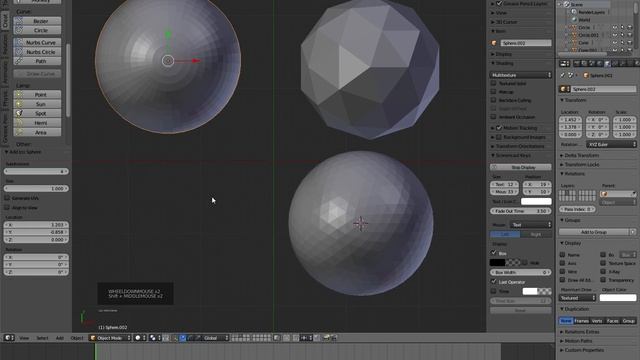Toggle visibility of Circle.001 in outliner
640x360 pixels.
coord(615,35)
